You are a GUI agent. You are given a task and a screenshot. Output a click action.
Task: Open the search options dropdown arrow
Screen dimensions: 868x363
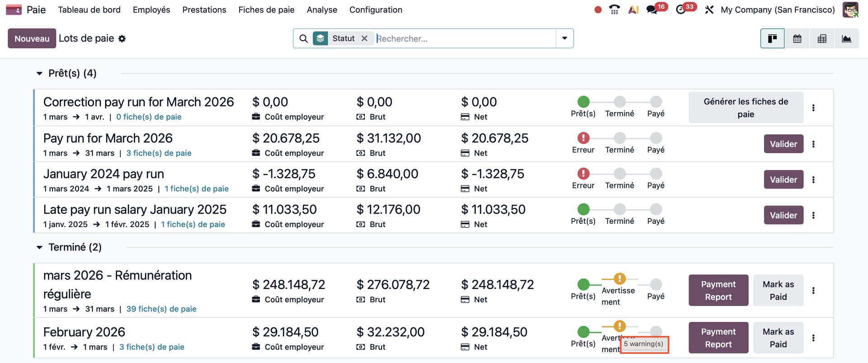tap(565, 38)
